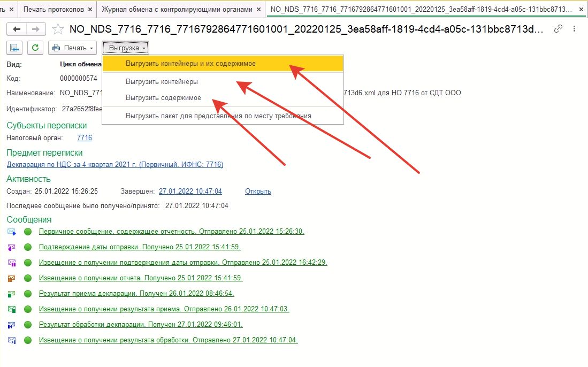Add document to favorites with star icon
Image resolution: width=588 pixels, height=367 pixels.
point(58,29)
